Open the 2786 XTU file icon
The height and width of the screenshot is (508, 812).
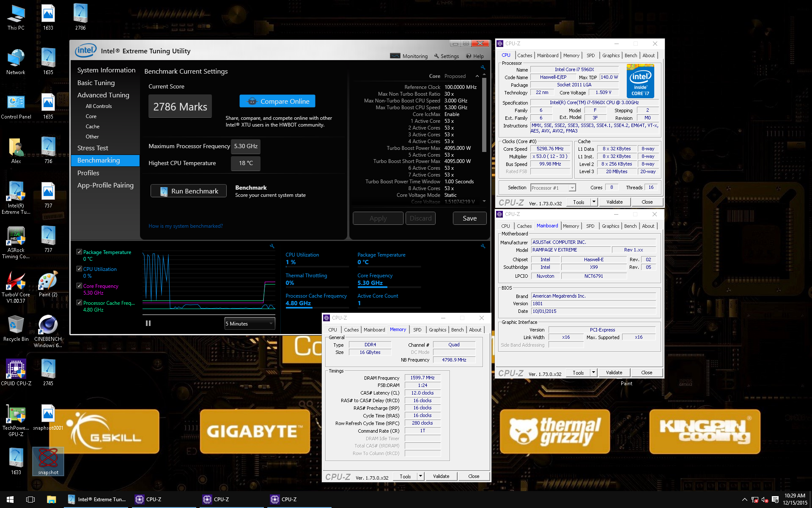80,17
